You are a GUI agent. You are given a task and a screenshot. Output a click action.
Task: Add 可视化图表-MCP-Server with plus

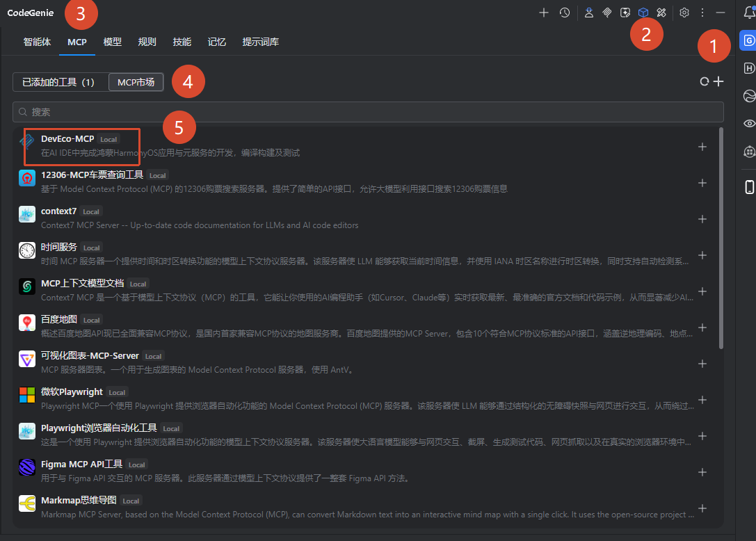[702, 364]
